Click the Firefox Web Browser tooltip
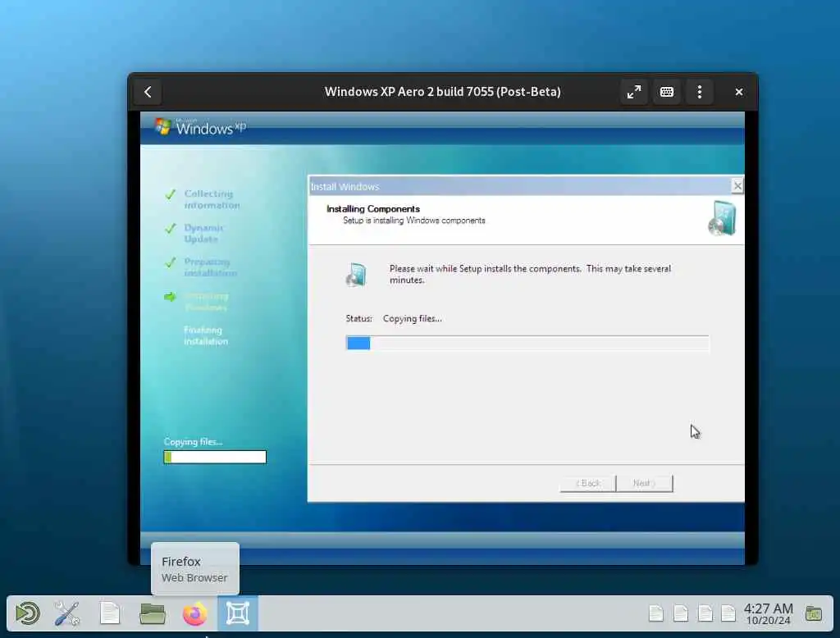The width and height of the screenshot is (840, 638). (x=195, y=569)
